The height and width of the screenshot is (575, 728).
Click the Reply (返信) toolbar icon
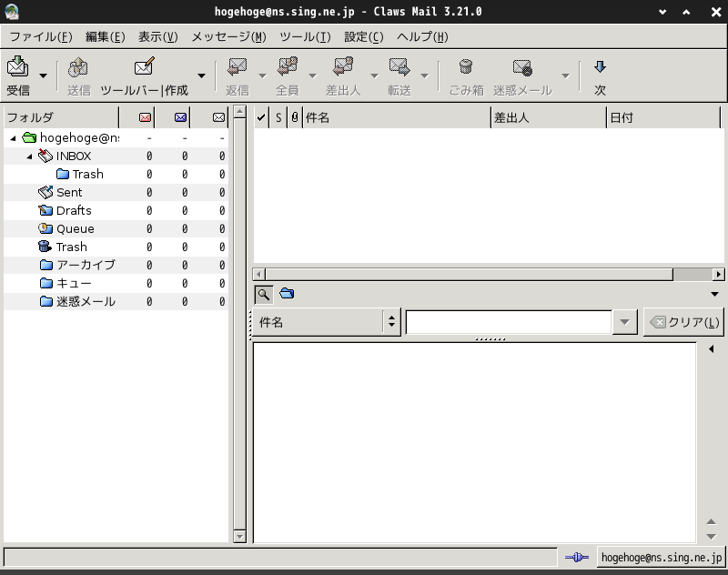[238, 66]
